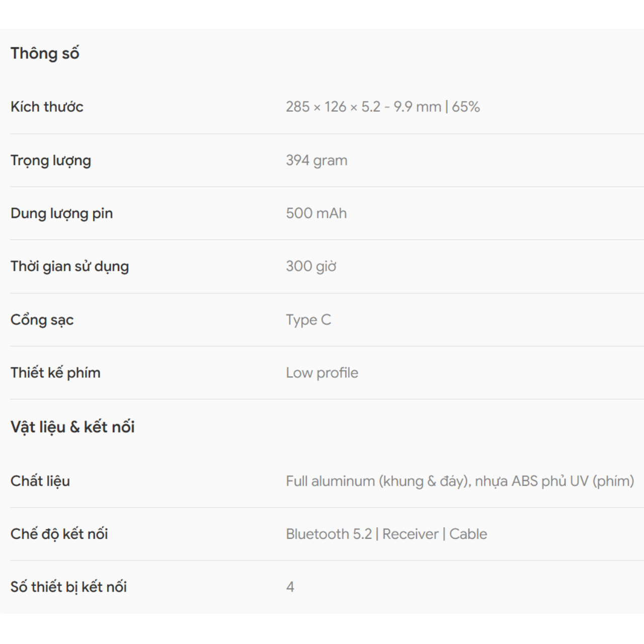
Task: Click the Type C value
Action: coord(308,320)
